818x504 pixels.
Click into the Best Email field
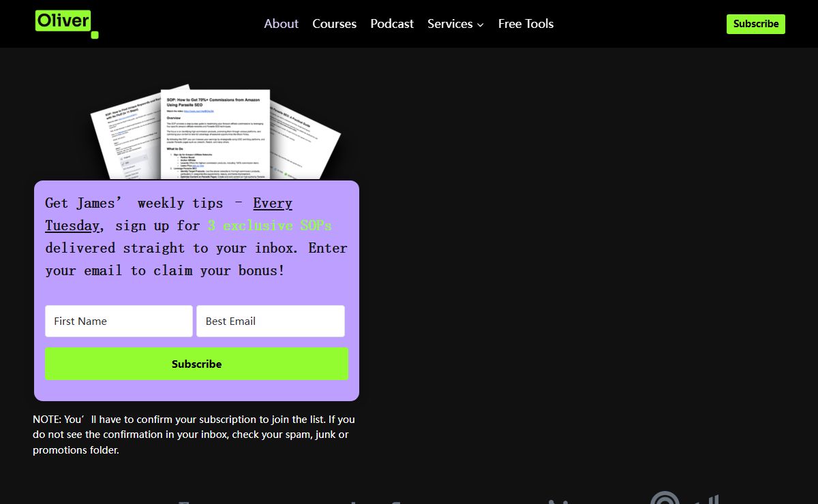[x=270, y=321]
